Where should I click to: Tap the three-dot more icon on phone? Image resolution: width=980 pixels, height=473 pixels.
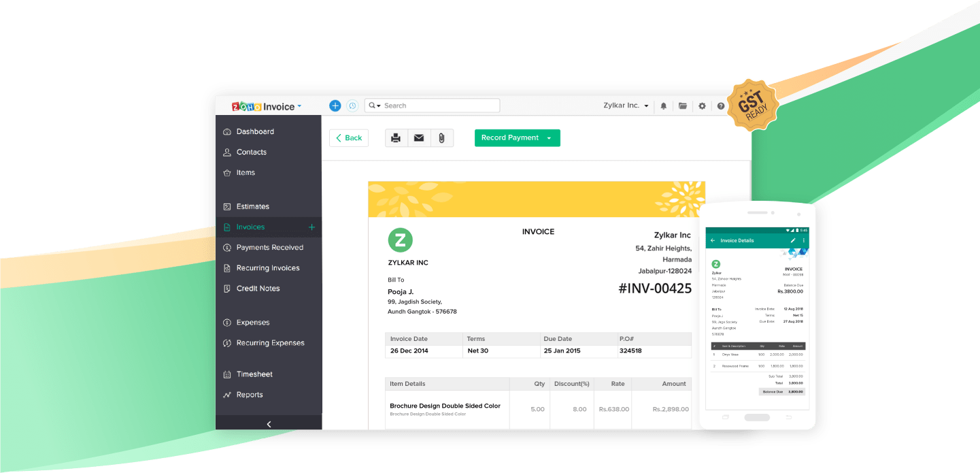(803, 240)
